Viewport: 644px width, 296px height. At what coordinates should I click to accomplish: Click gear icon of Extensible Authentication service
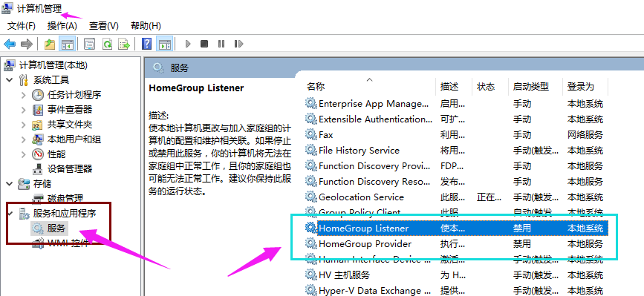311,119
